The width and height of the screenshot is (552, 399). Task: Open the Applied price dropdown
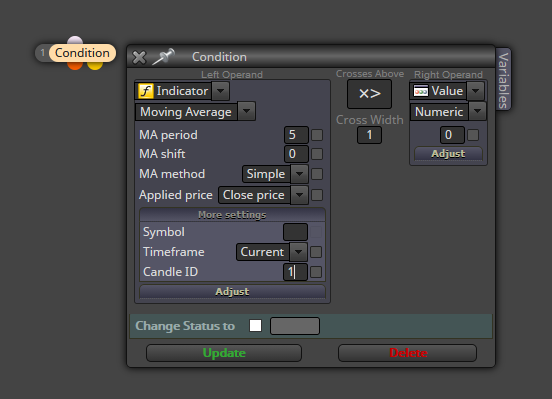point(299,195)
